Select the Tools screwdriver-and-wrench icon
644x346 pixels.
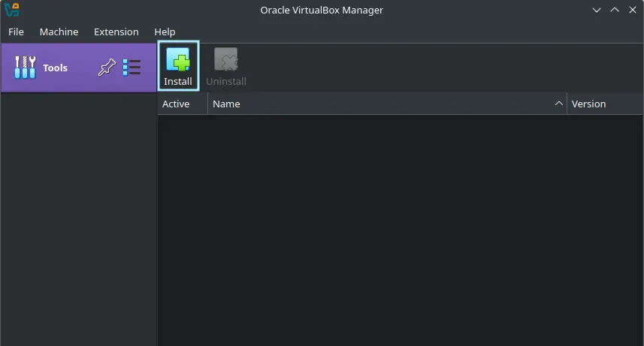tap(25, 68)
